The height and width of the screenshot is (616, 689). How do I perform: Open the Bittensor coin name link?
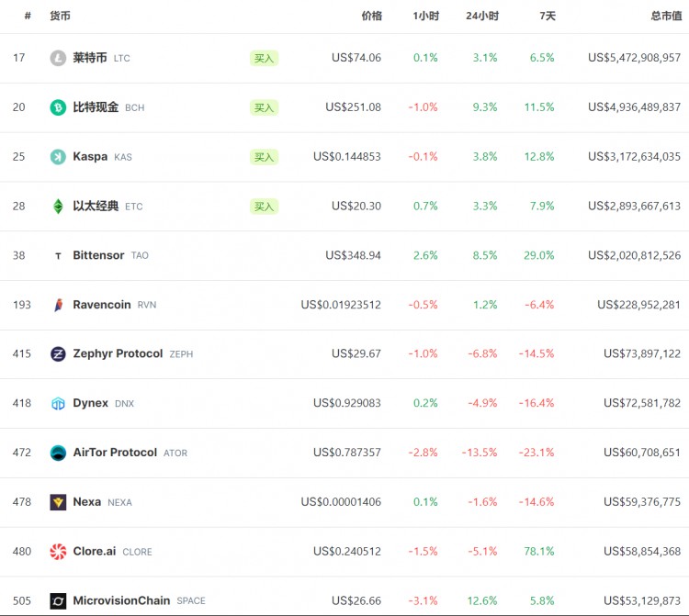98,255
